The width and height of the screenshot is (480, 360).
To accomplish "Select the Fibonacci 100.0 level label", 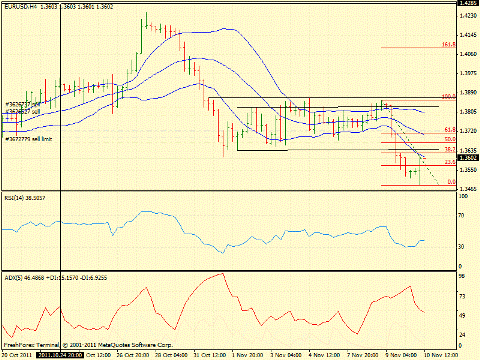I will point(449,96).
